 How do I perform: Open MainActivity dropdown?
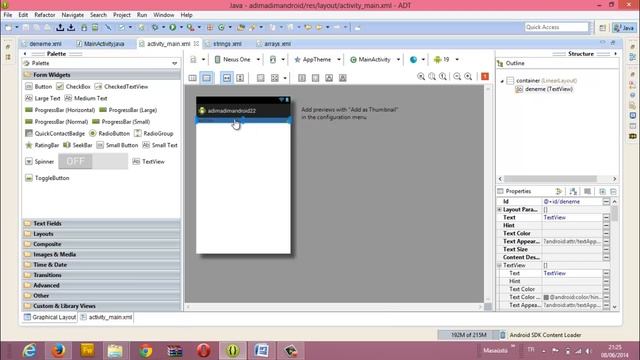[375, 60]
